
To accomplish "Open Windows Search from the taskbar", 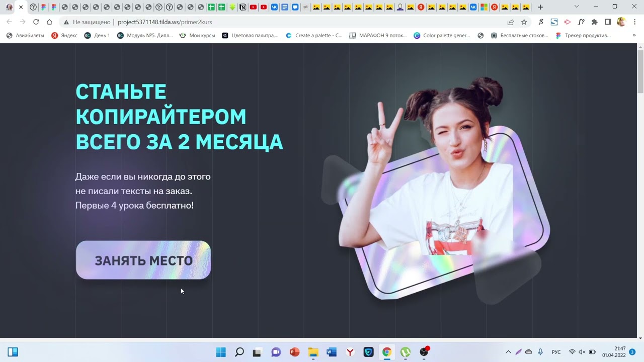I will click(239, 352).
